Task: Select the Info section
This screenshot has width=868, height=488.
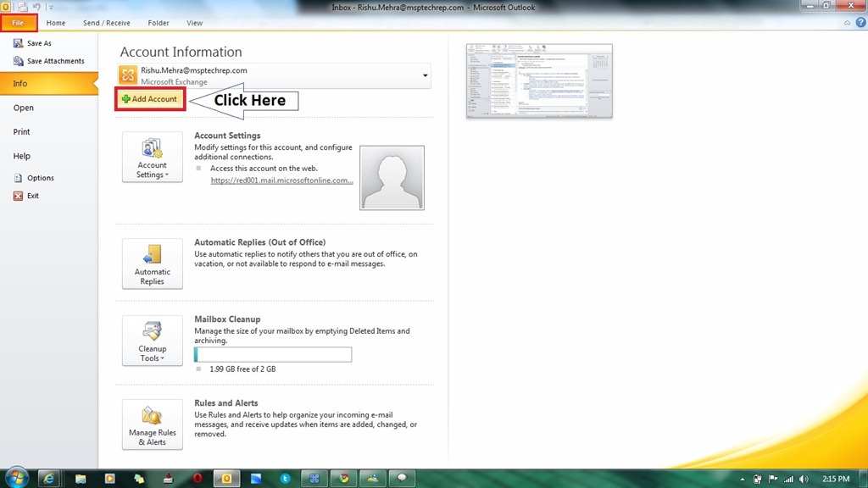Action: coord(48,84)
